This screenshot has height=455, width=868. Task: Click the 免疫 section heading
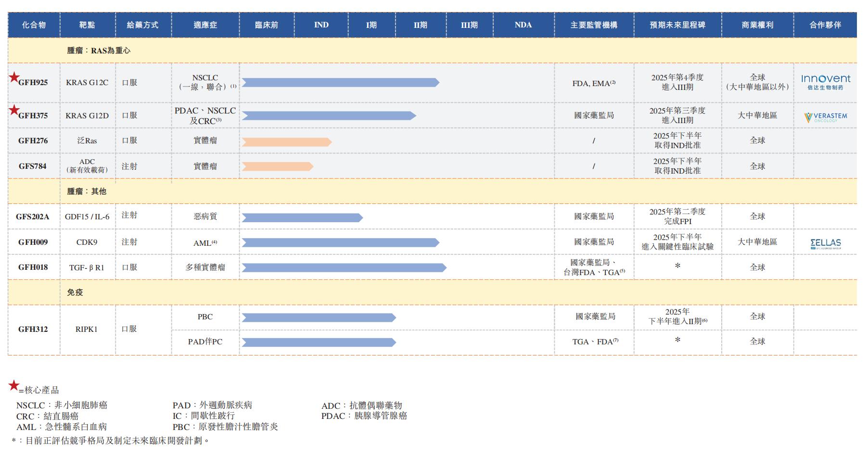75,292
